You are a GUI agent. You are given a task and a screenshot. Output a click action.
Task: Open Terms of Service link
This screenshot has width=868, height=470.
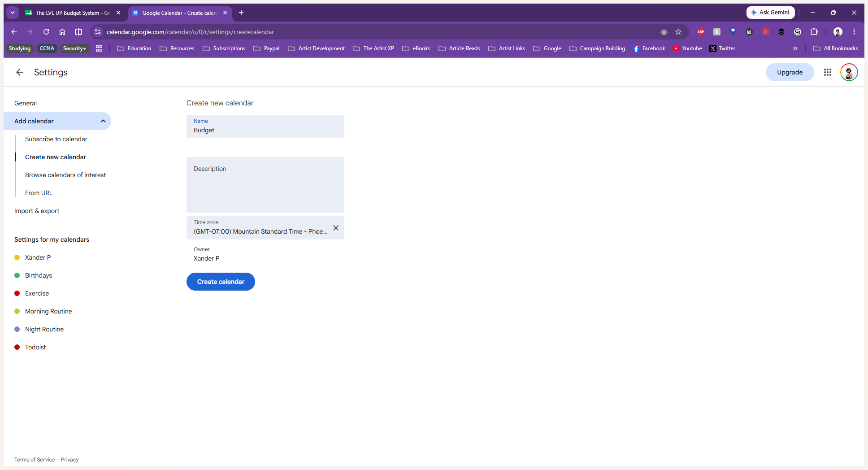35,460
